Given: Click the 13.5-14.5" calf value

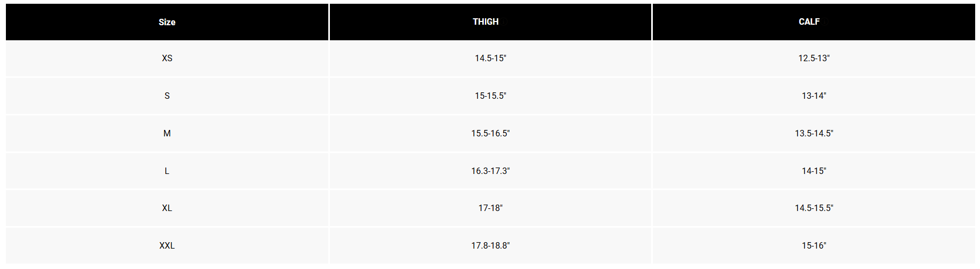Looking at the screenshot, I should (x=814, y=134).
